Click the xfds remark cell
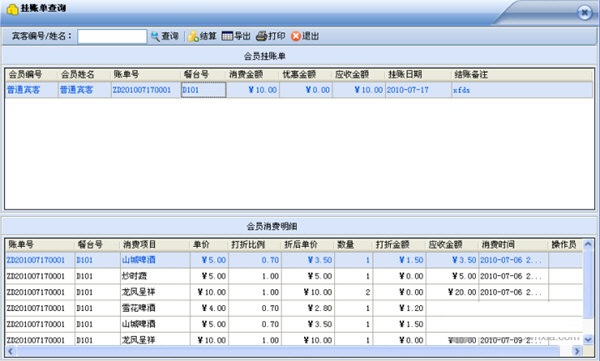Viewport: 600px width, 361px height. 522,90
